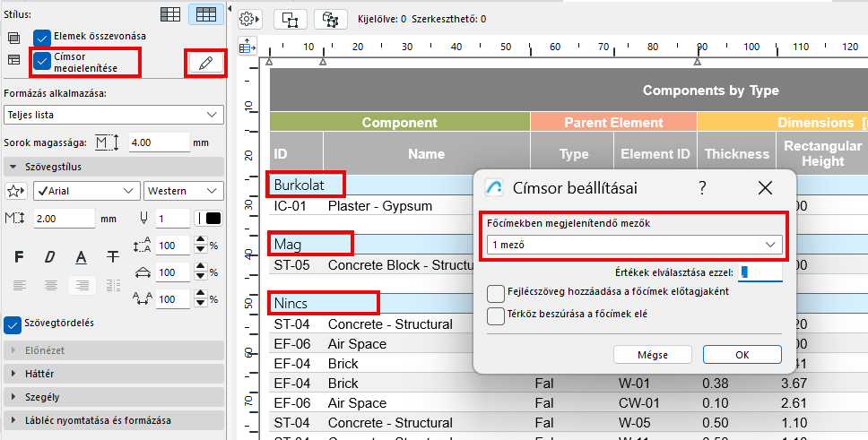
Task: Enable Térköz beszúrása a főcímek elé
Action: click(496, 315)
